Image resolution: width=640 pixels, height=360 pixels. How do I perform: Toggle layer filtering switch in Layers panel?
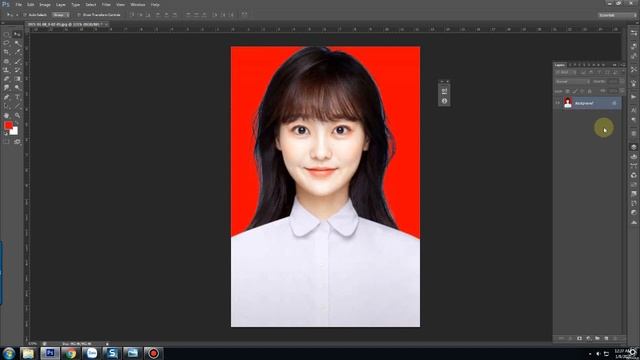[x=622, y=72]
